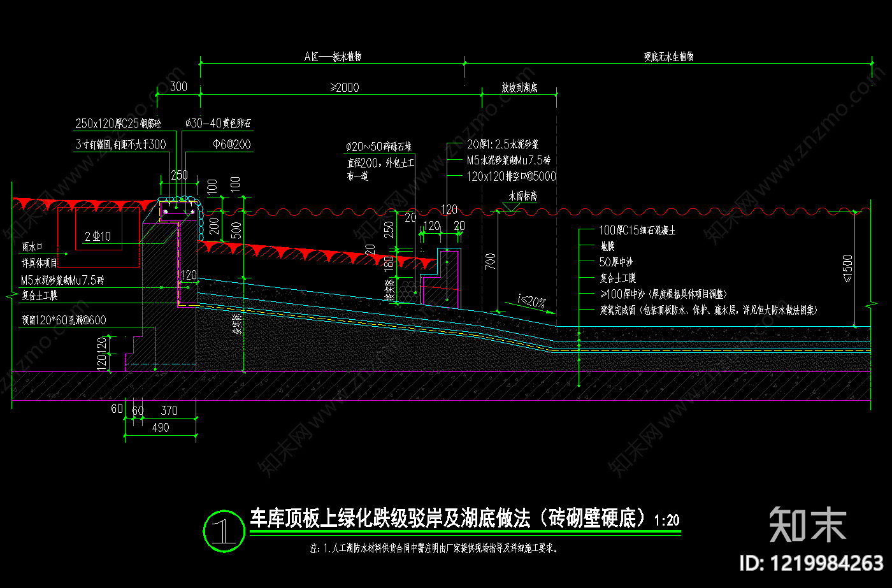Select the 硬底无水生植物 zone label
This screenshot has height=588, width=892.
[668, 57]
